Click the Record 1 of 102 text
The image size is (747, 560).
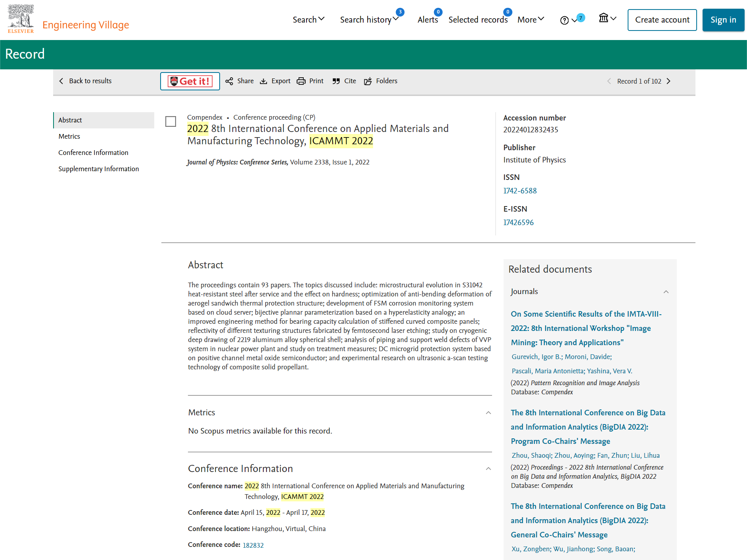(639, 81)
